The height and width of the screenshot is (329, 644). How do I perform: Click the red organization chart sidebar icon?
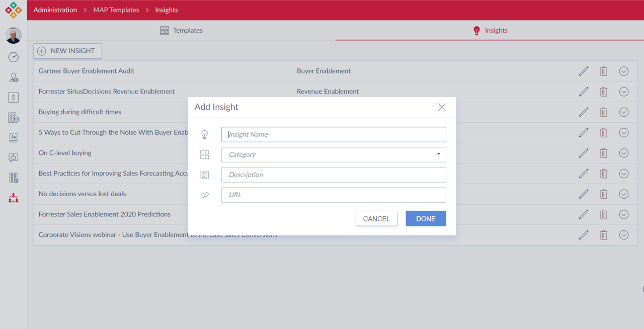14,198
